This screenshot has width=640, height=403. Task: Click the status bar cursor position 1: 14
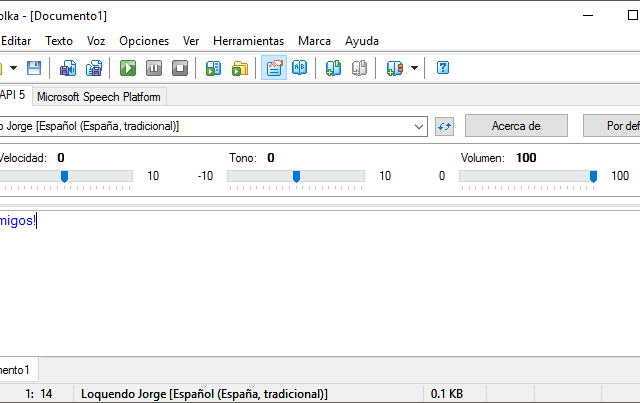coord(39,394)
